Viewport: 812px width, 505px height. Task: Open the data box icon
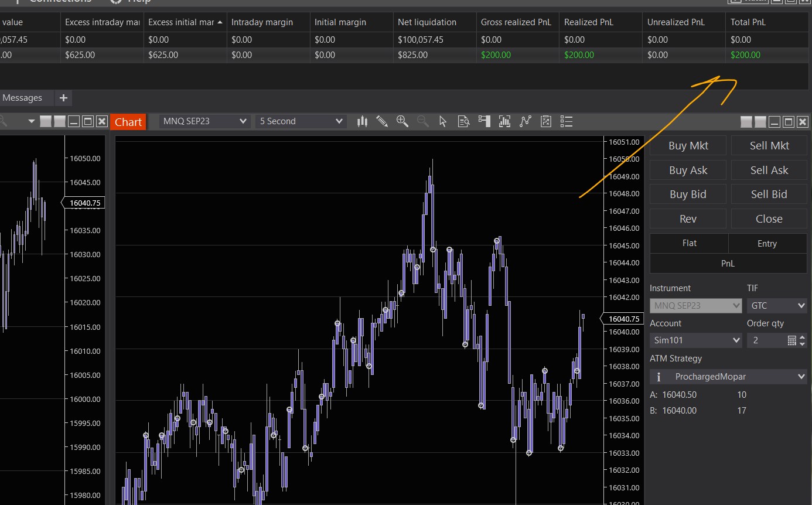pyautogui.click(x=463, y=121)
